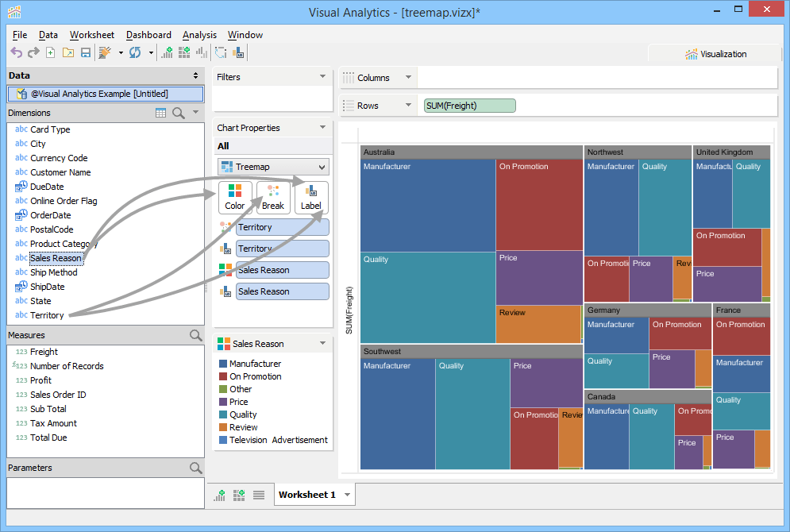Click the Redo arrow in the toolbar
This screenshot has width=790, height=532.
click(x=33, y=52)
